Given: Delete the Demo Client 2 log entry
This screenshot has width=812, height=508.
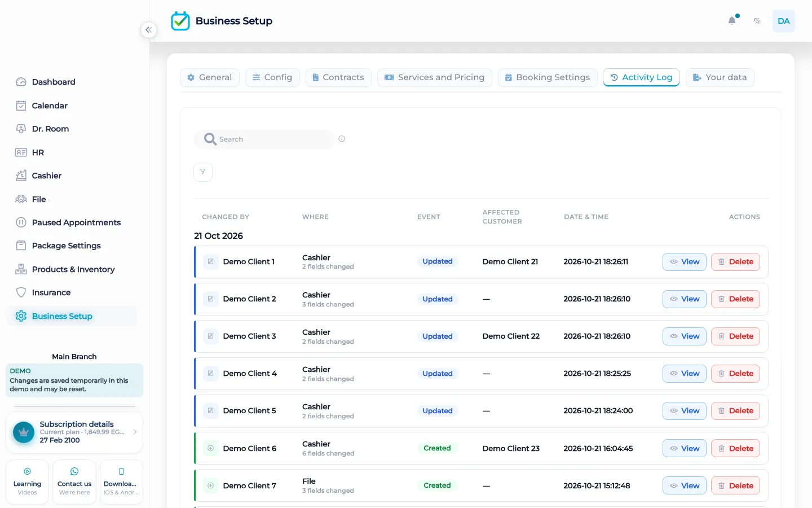Looking at the screenshot, I should [735, 299].
